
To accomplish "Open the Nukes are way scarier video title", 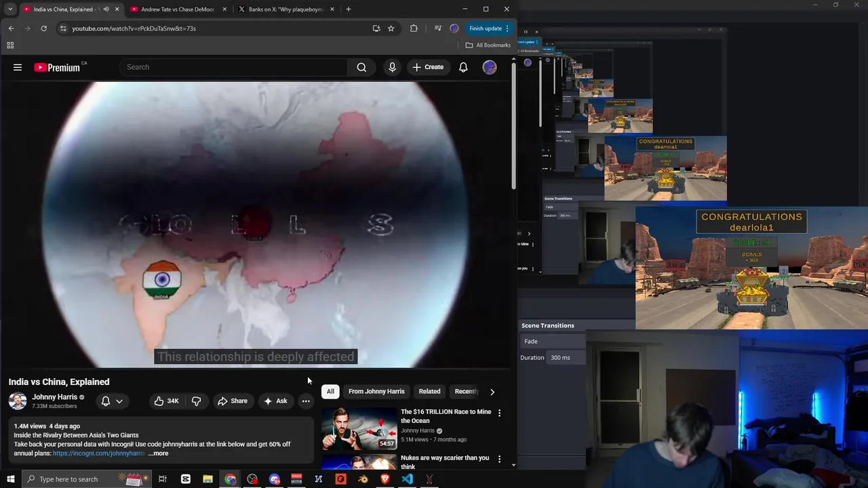I will pos(445,462).
